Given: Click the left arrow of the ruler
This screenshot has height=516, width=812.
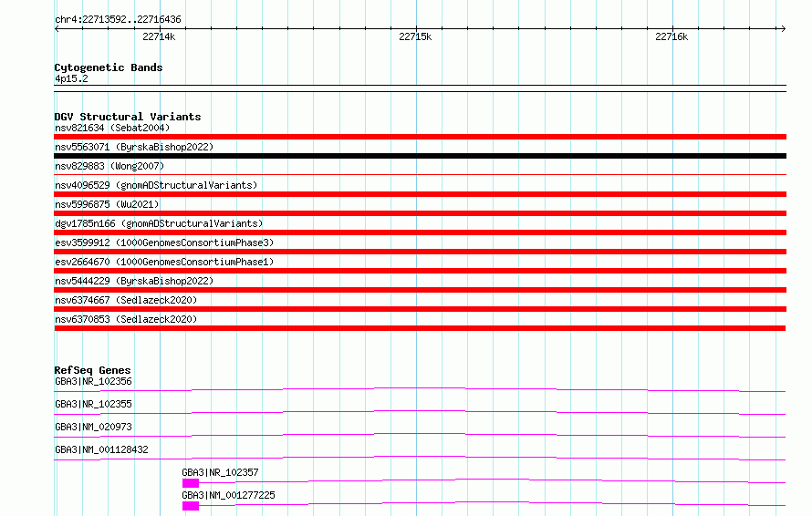Looking at the screenshot, I should (x=57, y=28).
